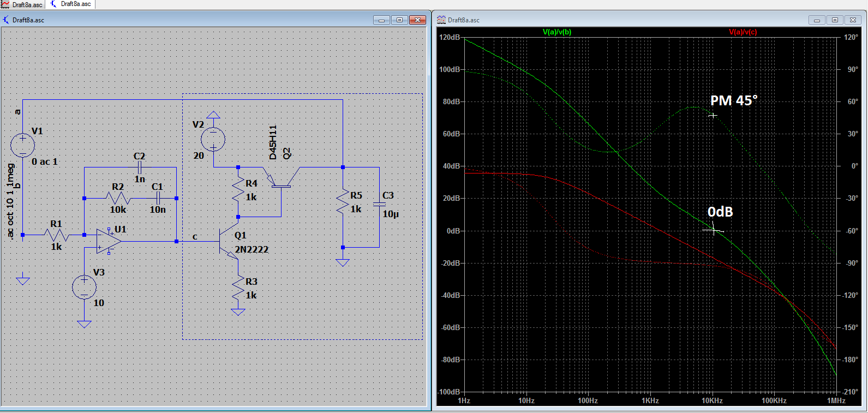Click the 'R4' reference designator label
This screenshot has width=868, height=413.
click(x=252, y=183)
